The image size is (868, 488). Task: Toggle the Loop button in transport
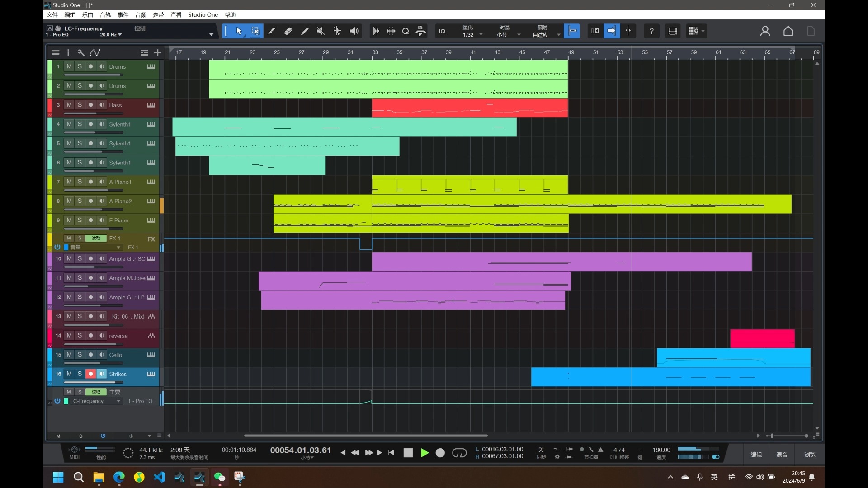[x=459, y=453]
